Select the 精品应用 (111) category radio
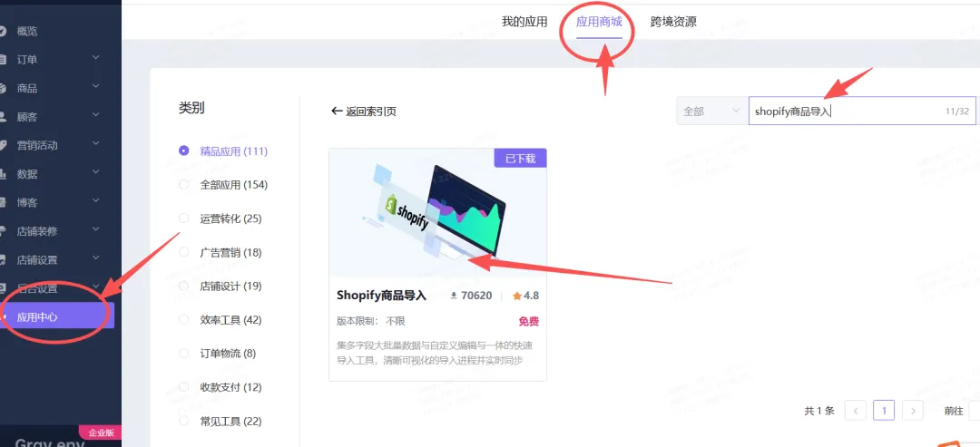This screenshot has height=447, width=980. 183,151
